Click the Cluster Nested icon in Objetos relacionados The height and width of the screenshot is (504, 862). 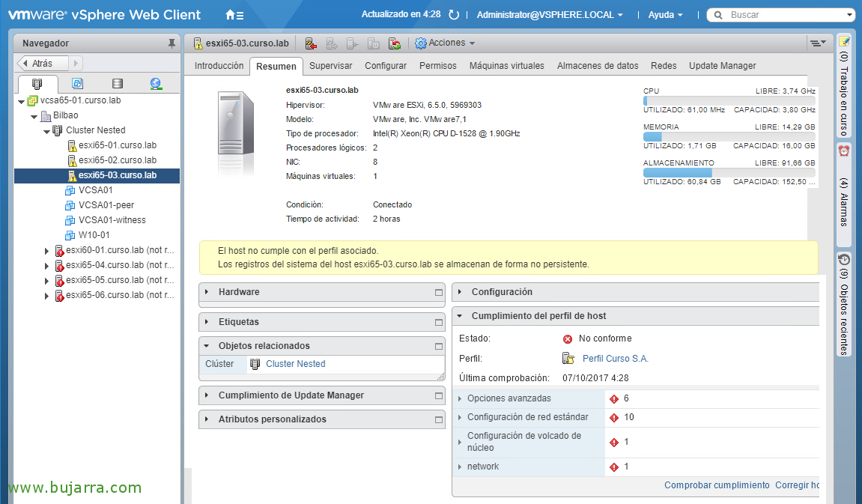click(255, 364)
